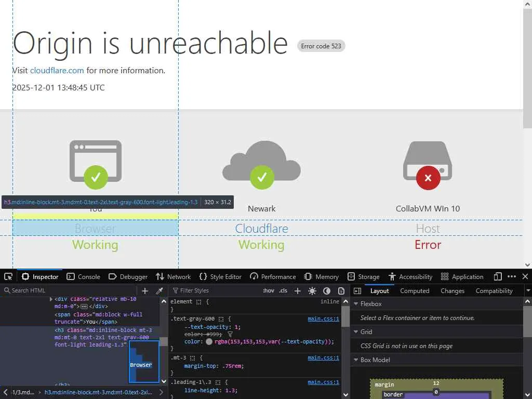
Task: Toggle selector highlighter for .leading-1\.3
Action: point(218,382)
